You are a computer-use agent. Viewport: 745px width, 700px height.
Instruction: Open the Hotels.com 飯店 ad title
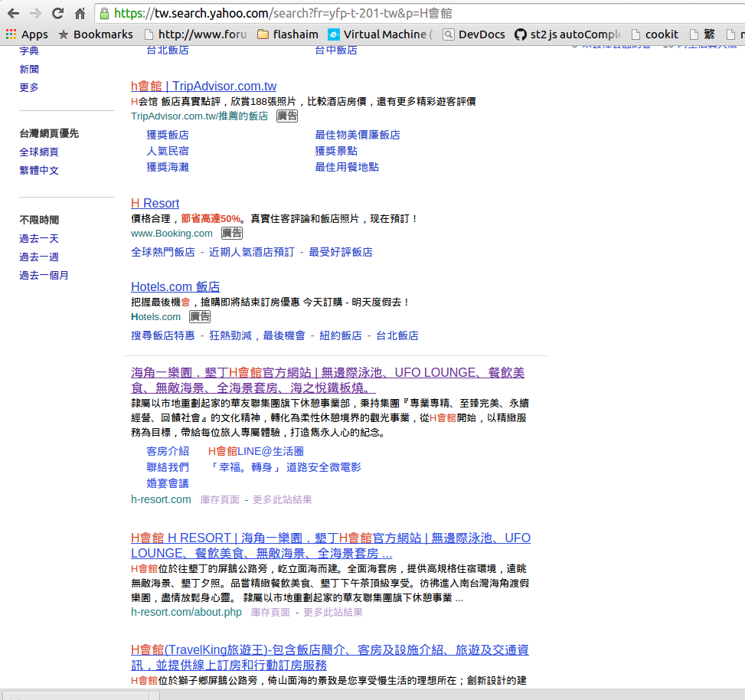(175, 287)
